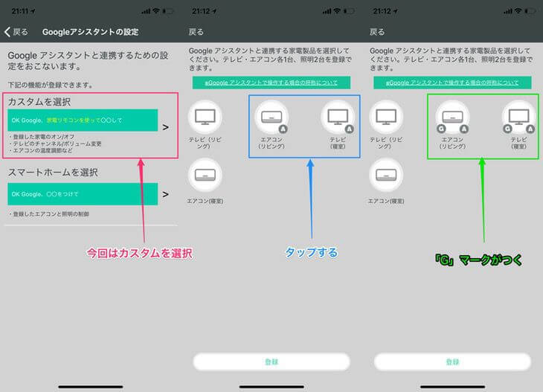Screen dimensions: 543x392
Task: Tap 戻る on the right phone screen
Action: pyautogui.click(x=377, y=32)
